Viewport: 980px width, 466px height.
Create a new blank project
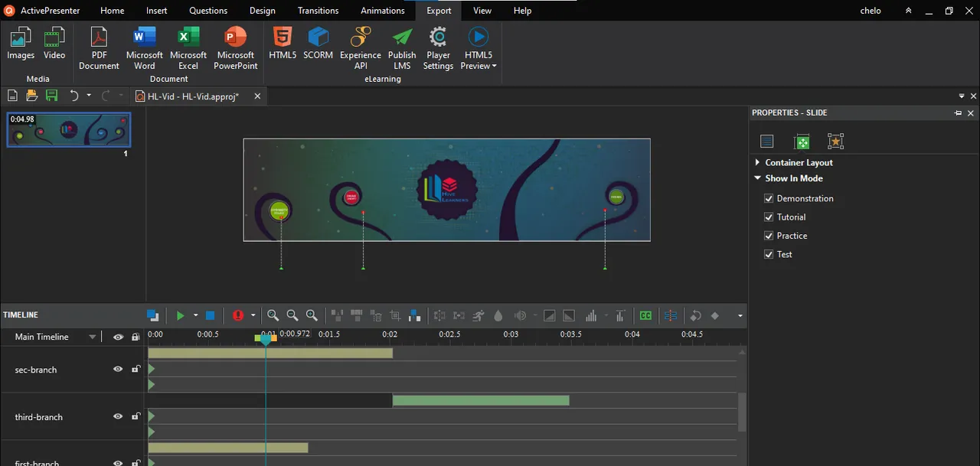(x=12, y=96)
